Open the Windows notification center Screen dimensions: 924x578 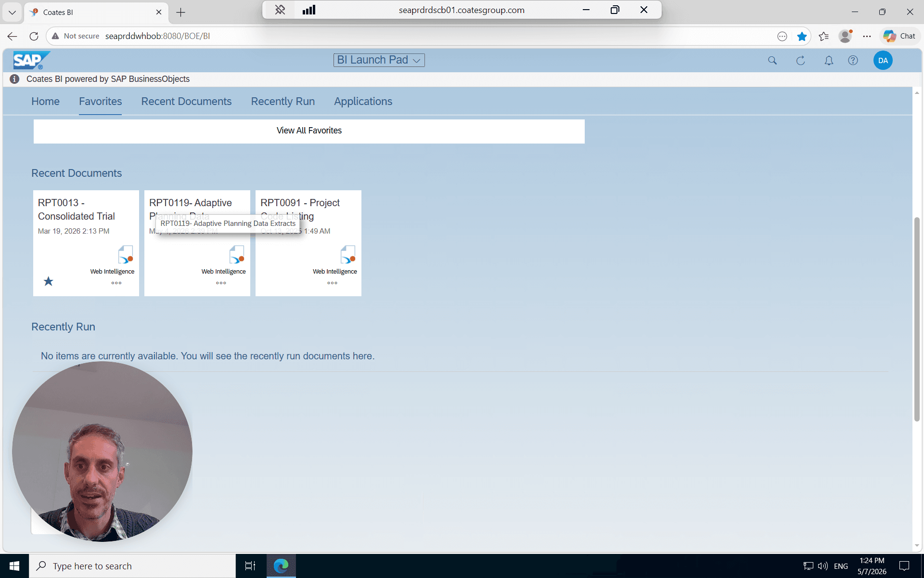point(904,566)
